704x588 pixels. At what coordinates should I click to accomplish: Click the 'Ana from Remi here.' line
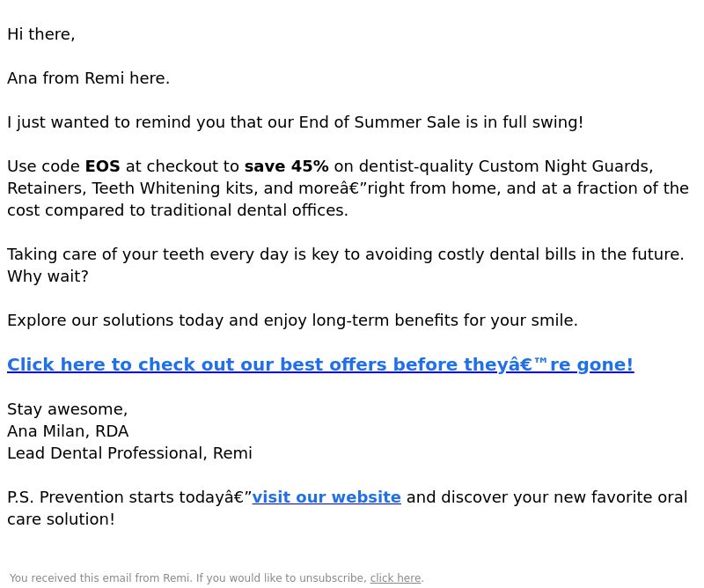[x=89, y=78]
